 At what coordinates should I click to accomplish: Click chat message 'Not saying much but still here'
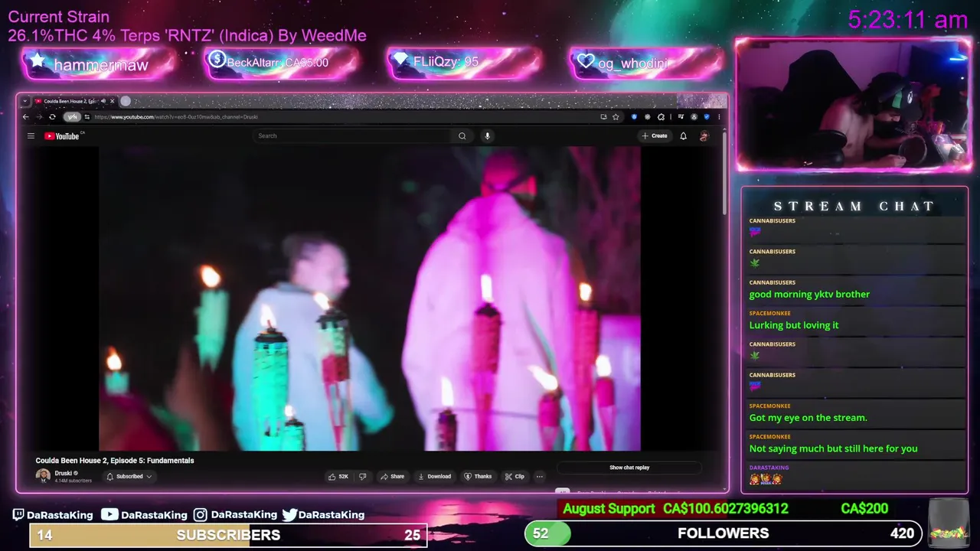coord(833,448)
